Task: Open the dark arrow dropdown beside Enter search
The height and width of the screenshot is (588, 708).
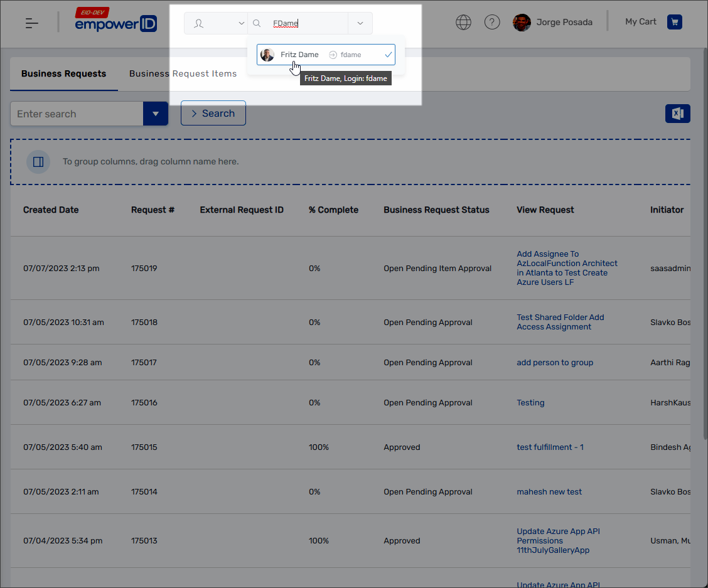Action: pyautogui.click(x=155, y=114)
